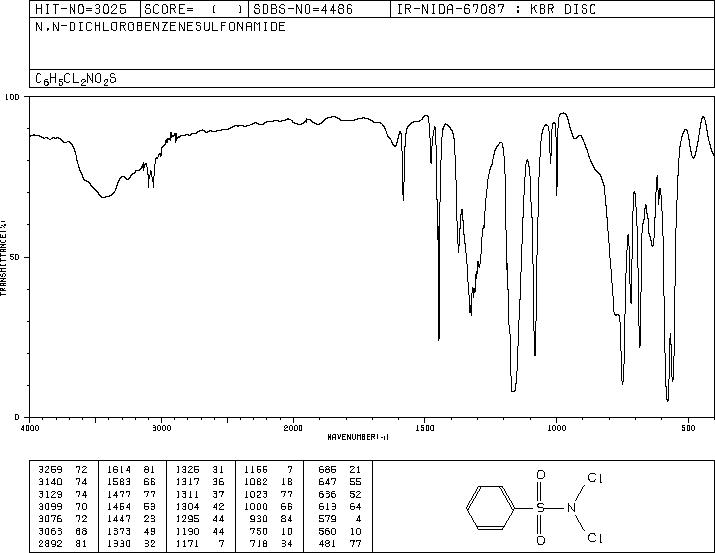Click the lower Cl atom in the structure
This screenshot has width=715, height=553.
pyautogui.click(x=595, y=538)
